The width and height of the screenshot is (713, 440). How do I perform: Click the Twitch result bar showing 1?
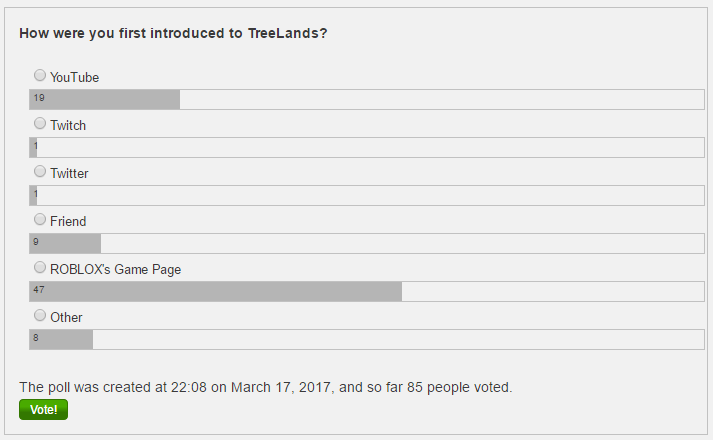tap(367, 148)
